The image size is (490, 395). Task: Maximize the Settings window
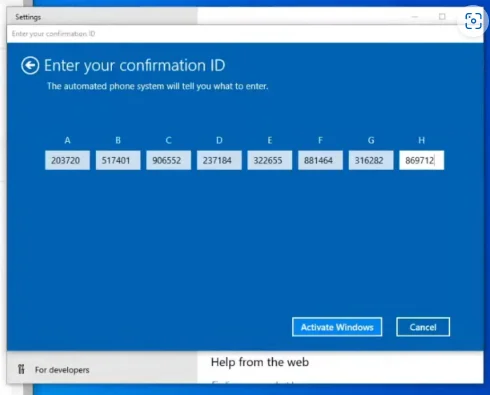pos(442,17)
